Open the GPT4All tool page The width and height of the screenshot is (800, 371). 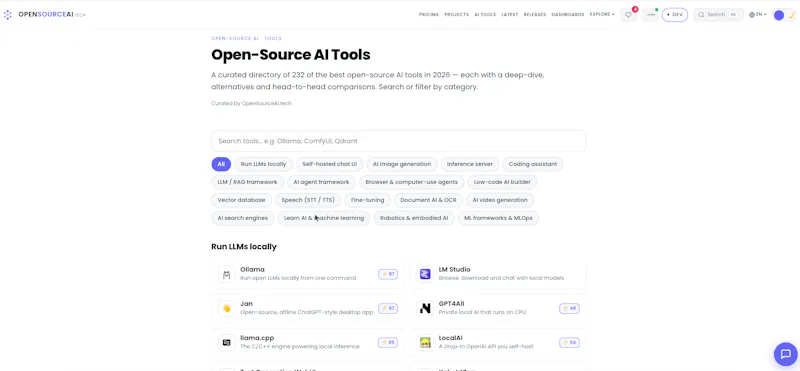(x=498, y=308)
